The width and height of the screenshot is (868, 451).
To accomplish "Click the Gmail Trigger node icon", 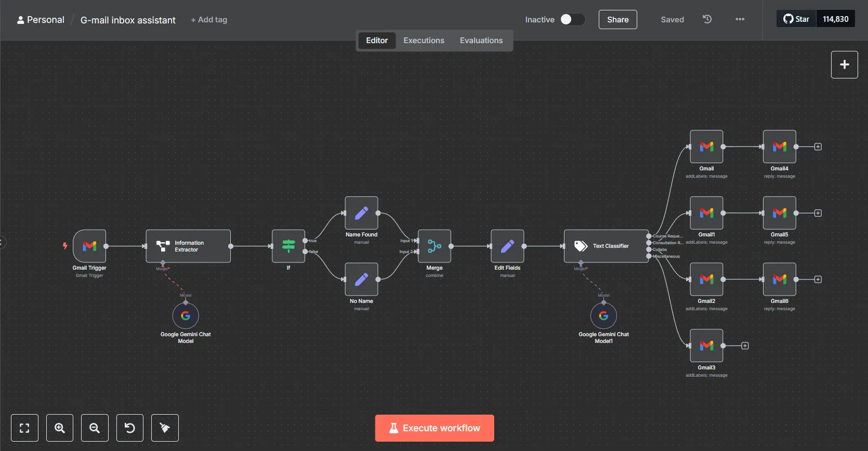I will point(89,246).
